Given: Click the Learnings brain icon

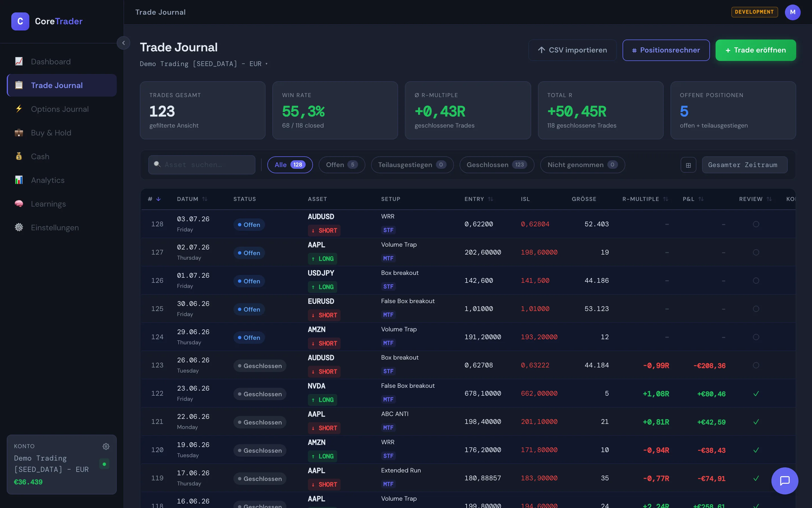Looking at the screenshot, I should tap(19, 203).
